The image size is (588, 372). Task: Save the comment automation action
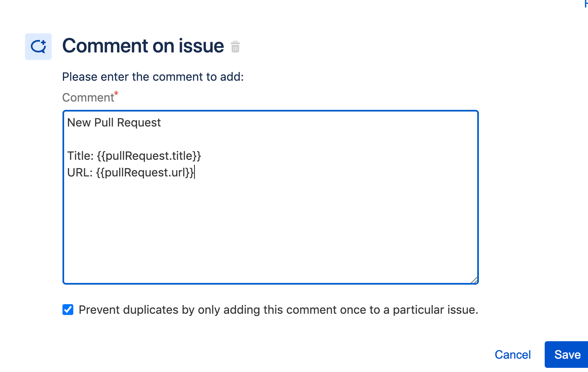(x=567, y=354)
